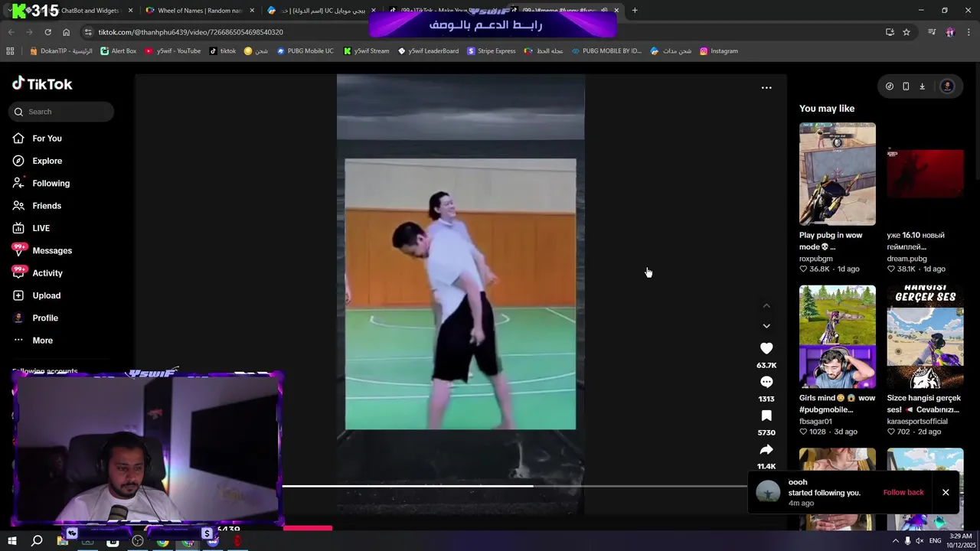Open Profile from the sidebar
Screen dimensions: 980x551
point(44,318)
